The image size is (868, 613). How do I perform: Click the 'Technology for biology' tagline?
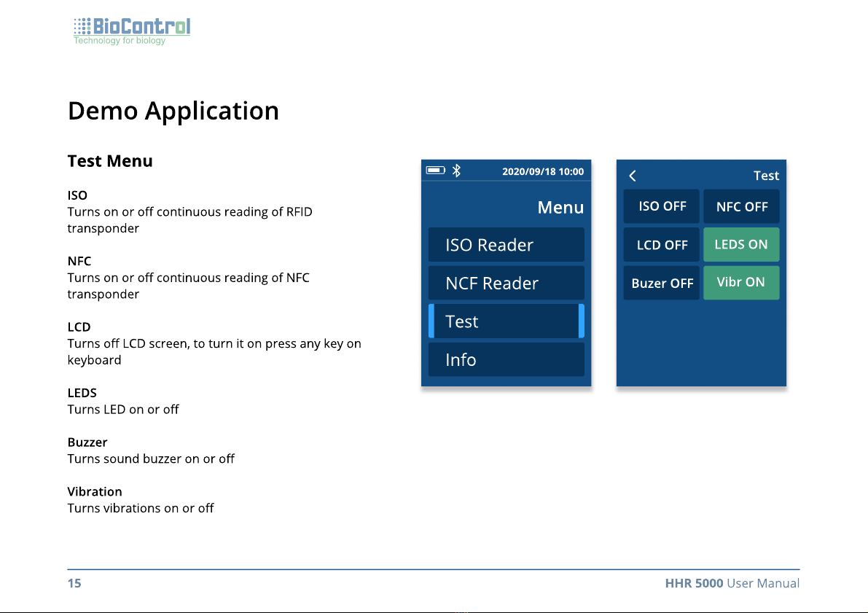coord(120,40)
